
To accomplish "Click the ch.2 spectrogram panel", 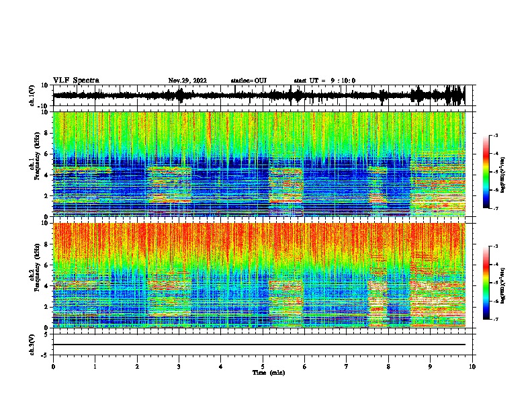I will (x=259, y=275).
